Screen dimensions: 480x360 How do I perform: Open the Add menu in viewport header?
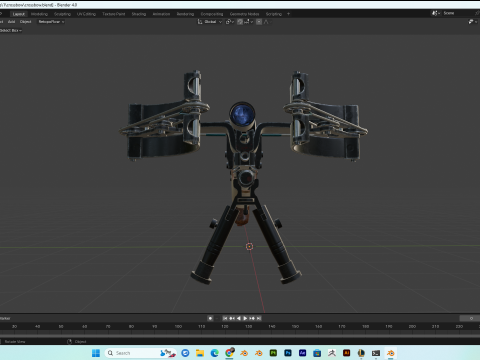[x=12, y=22]
